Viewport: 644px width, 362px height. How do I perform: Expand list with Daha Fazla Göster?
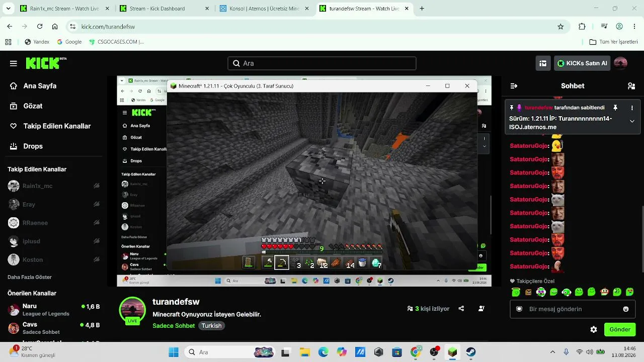30,277
